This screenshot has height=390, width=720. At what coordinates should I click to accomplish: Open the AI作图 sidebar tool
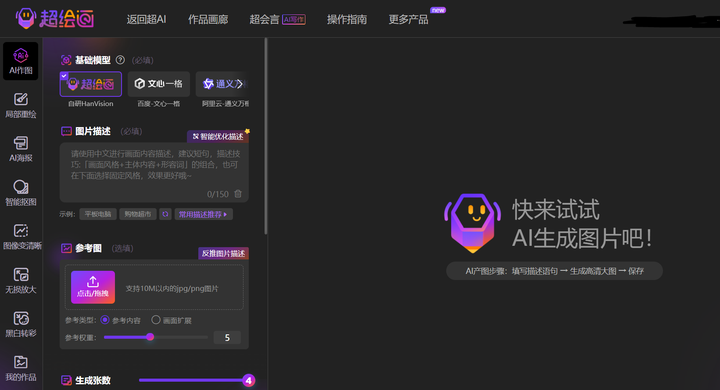tap(21, 61)
